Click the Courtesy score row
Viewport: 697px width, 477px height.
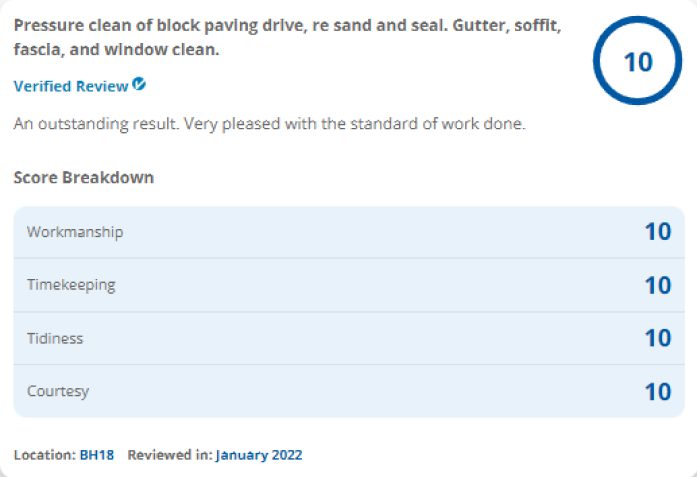click(349, 391)
